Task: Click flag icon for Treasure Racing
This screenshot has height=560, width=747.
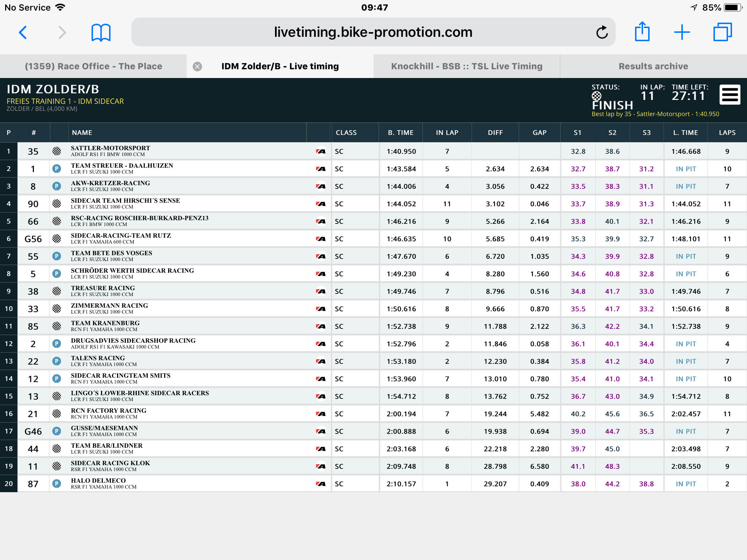Action: (x=57, y=291)
